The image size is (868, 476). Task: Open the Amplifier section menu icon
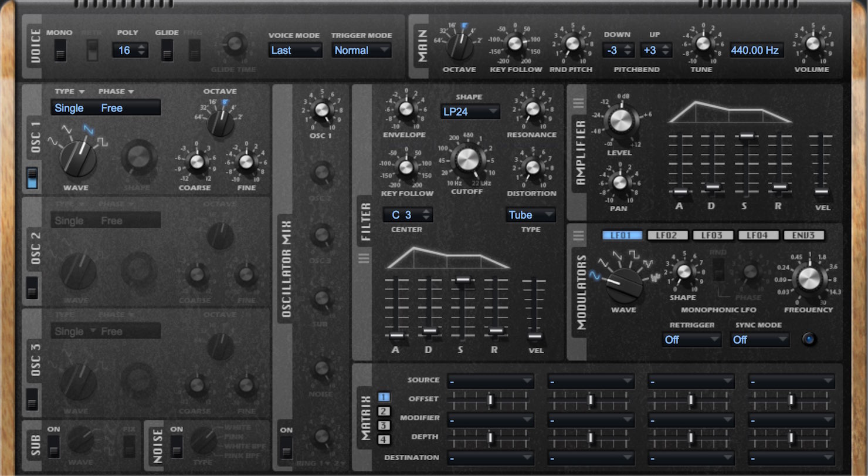pos(579,103)
